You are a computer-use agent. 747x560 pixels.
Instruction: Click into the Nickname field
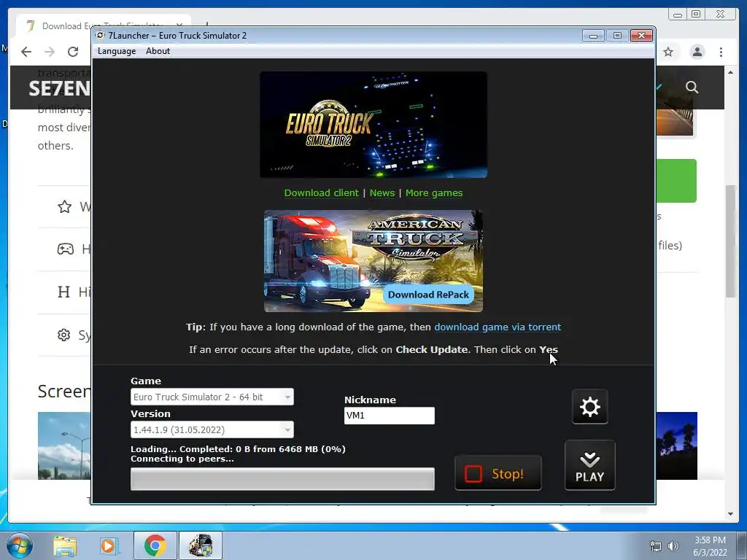[x=390, y=415]
